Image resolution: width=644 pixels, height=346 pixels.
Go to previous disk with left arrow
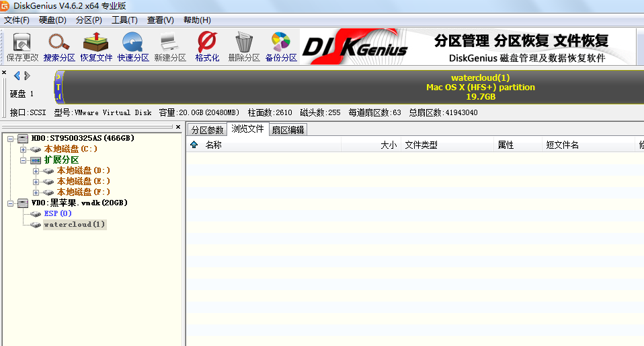click(17, 75)
